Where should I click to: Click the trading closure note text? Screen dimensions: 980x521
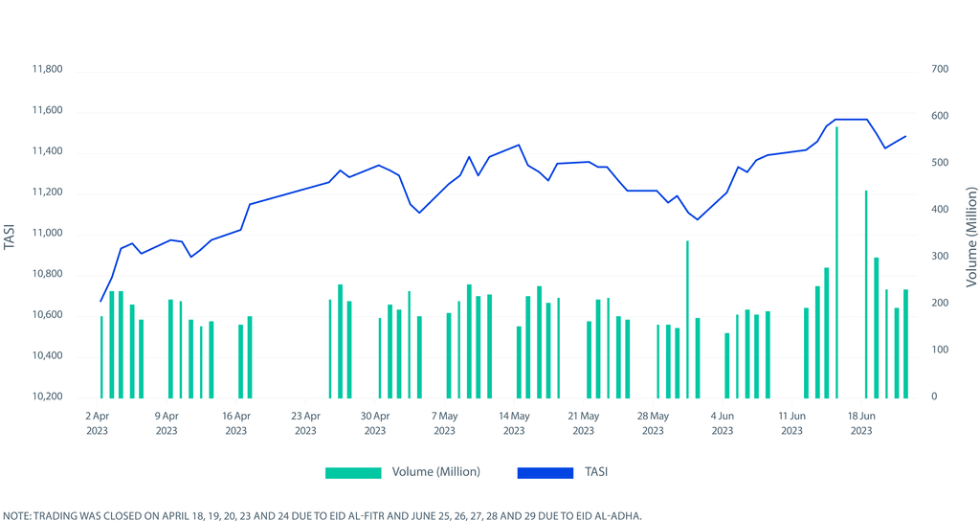point(323,514)
